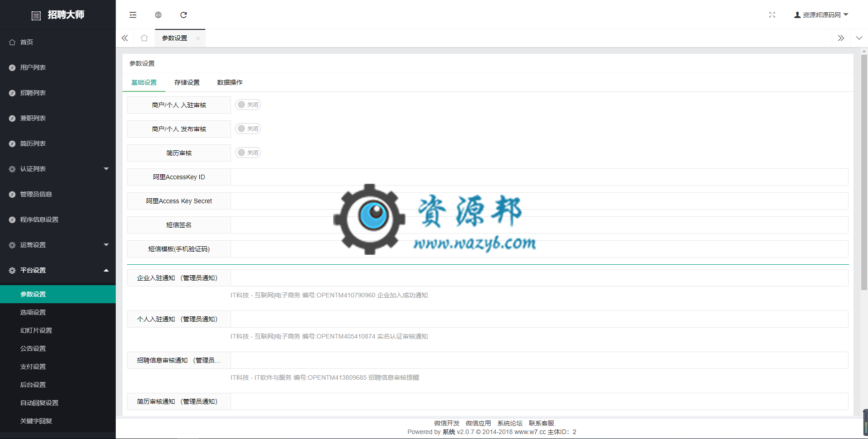Click the scrollbar up arrow
This screenshot has width=868, height=439.
tap(864, 51)
